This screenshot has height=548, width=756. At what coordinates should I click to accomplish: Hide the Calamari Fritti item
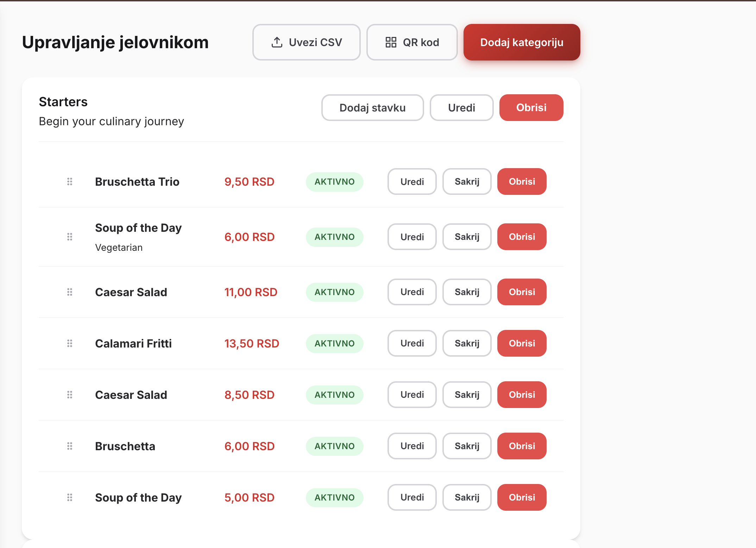467,343
